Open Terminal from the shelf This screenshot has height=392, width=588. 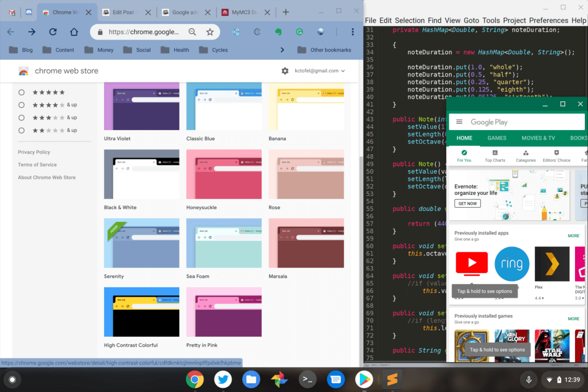[308, 380]
